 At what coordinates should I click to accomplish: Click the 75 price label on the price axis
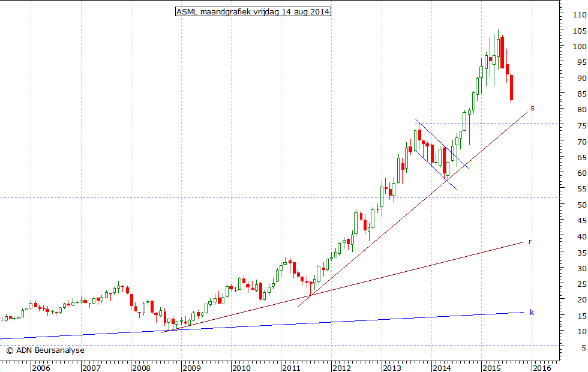click(582, 126)
